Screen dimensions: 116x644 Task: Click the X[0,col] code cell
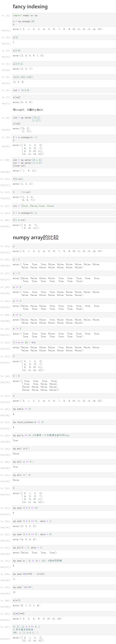[64, 179]
